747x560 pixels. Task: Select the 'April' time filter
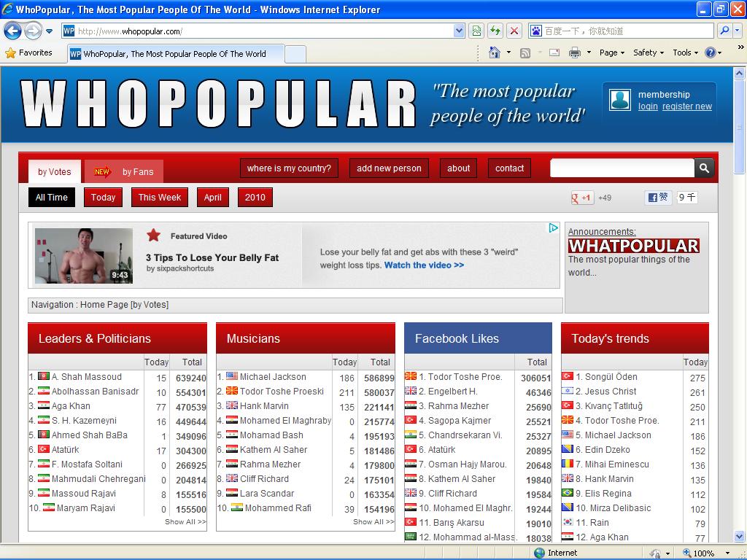click(212, 198)
